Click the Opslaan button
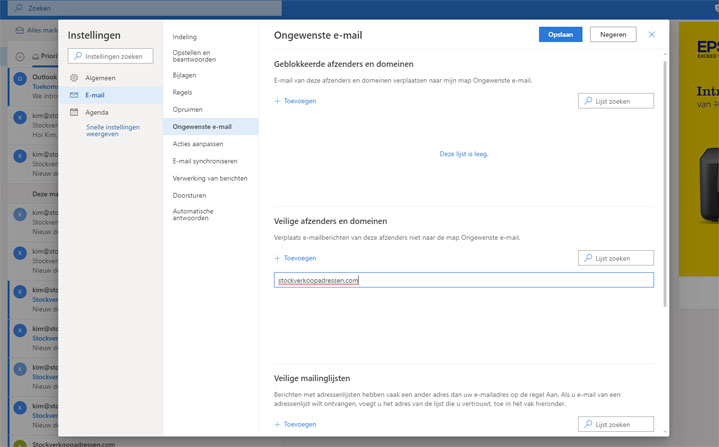The width and height of the screenshot is (719, 447). coord(560,34)
